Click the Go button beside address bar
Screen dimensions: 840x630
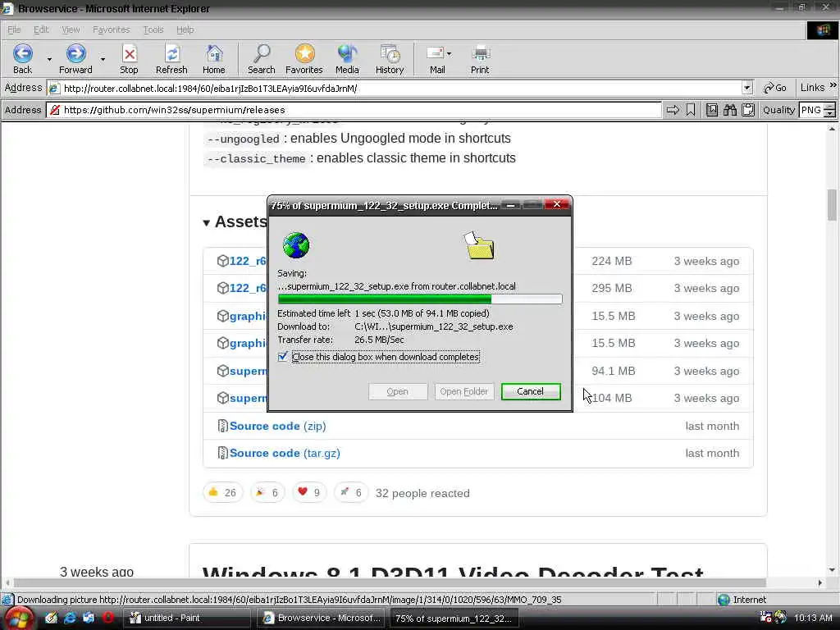click(775, 88)
